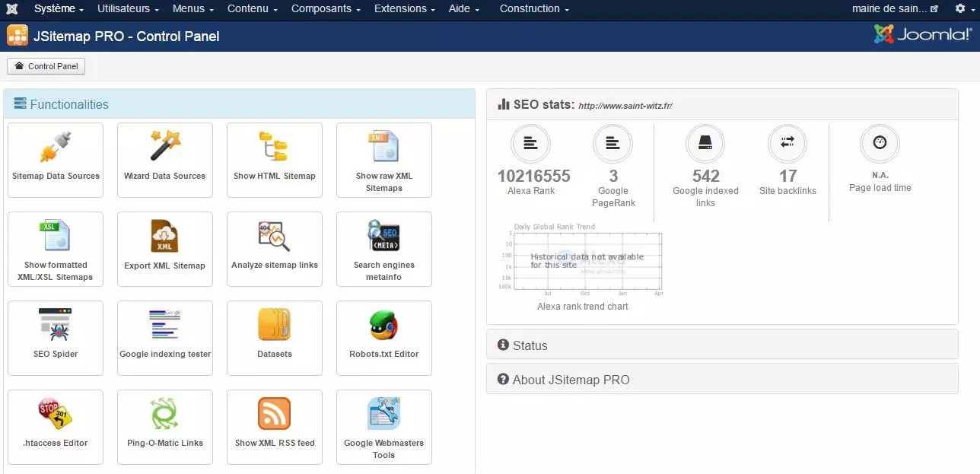The image size is (980, 474).
Task: Collapse the Functionalities panel header
Action: 240,104
